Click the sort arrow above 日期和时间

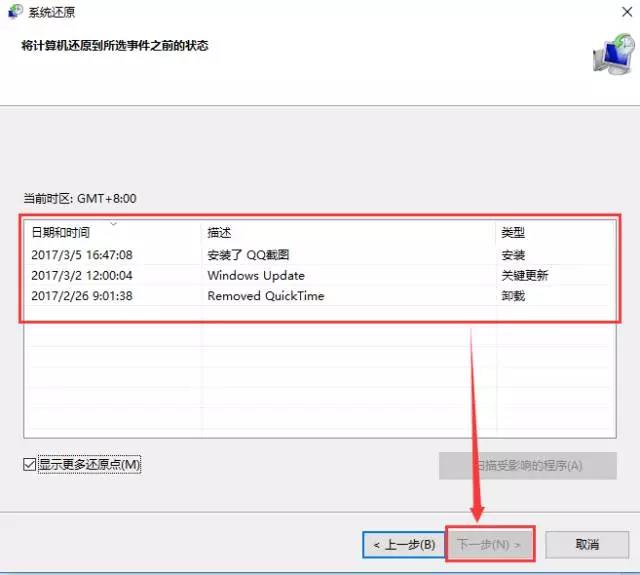[113, 223]
